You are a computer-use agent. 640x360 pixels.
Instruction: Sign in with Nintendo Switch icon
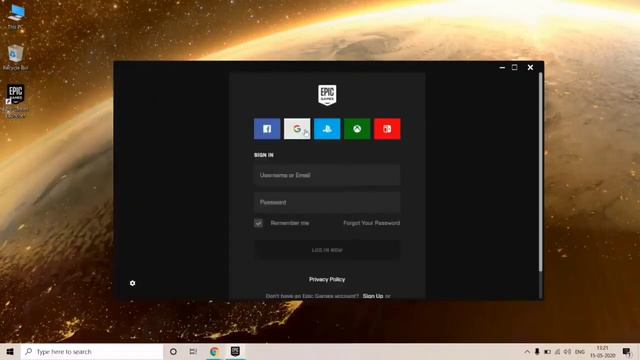387,129
